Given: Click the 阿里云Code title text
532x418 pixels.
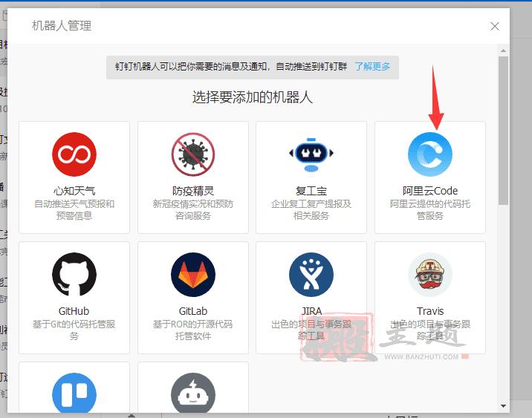Looking at the screenshot, I should pyautogui.click(x=430, y=191).
